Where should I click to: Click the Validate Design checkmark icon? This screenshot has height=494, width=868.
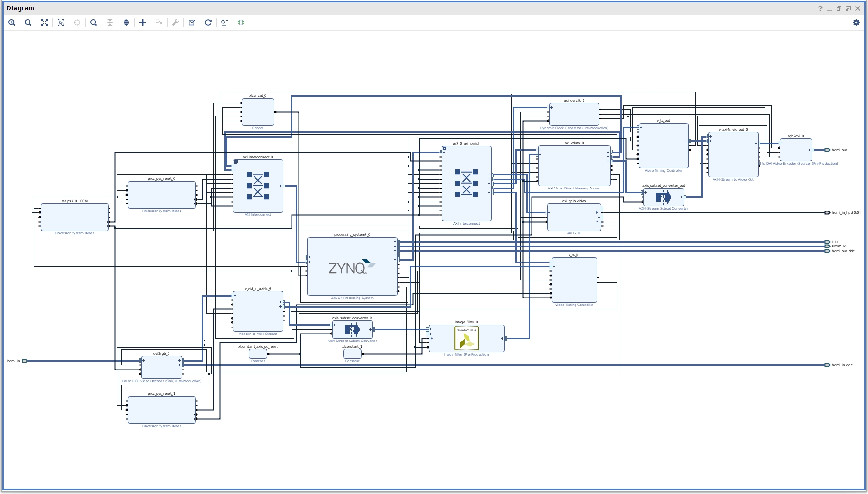click(192, 22)
